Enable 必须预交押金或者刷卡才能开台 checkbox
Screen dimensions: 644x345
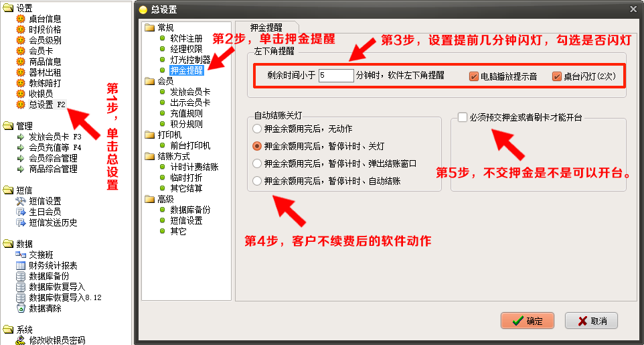point(463,118)
